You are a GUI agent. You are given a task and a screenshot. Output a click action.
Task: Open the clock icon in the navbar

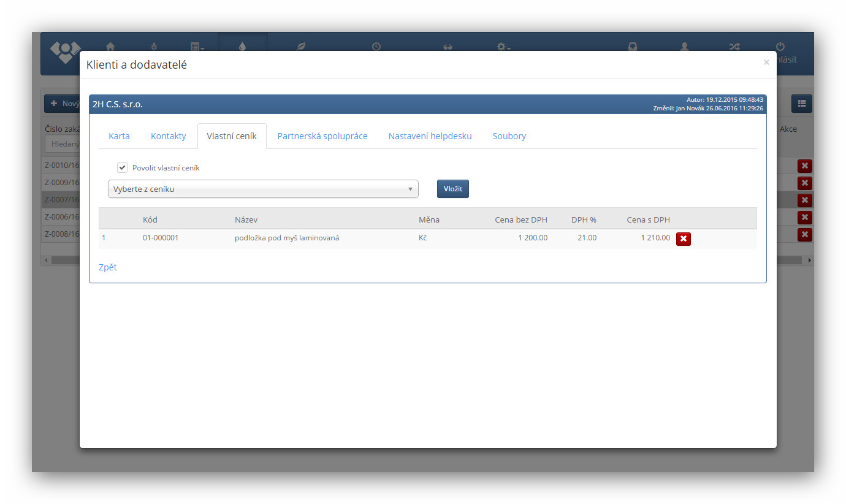[x=376, y=46]
